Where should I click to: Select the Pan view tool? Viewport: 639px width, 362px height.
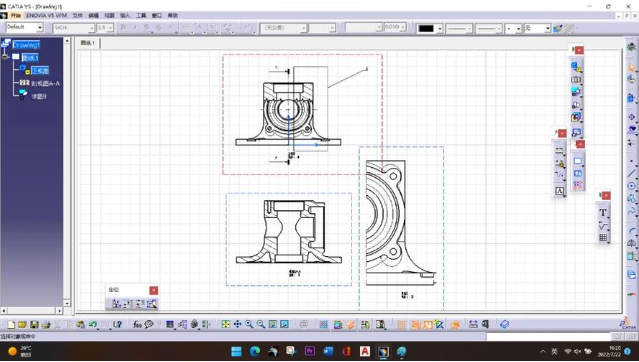pyautogui.click(x=237, y=324)
